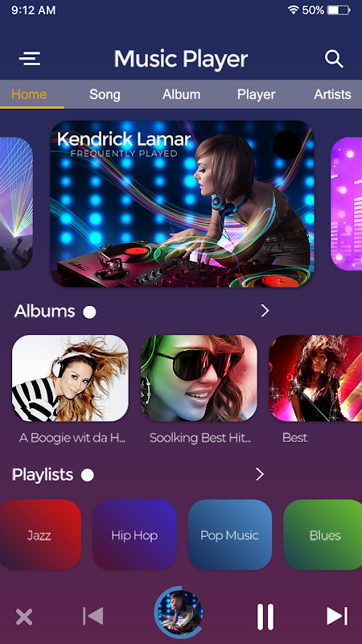Tap the black circle on Kendrick Lamar banner
Viewport: 362px width, 644px height.
(287, 145)
